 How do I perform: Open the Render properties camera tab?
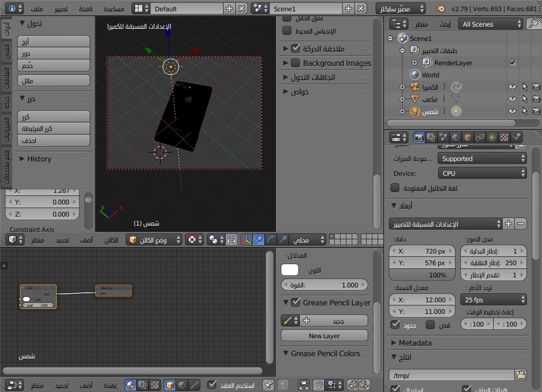click(419, 138)
